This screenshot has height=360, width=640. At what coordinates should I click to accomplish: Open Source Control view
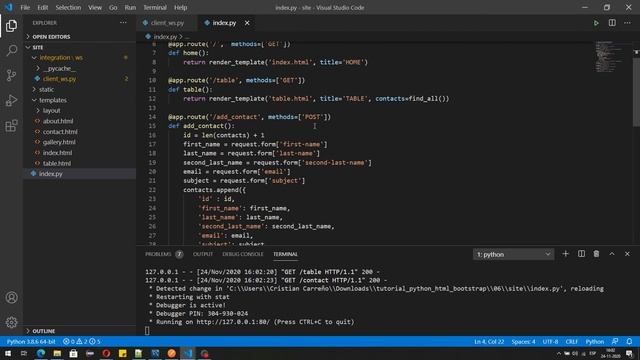[x=11, y=76]
